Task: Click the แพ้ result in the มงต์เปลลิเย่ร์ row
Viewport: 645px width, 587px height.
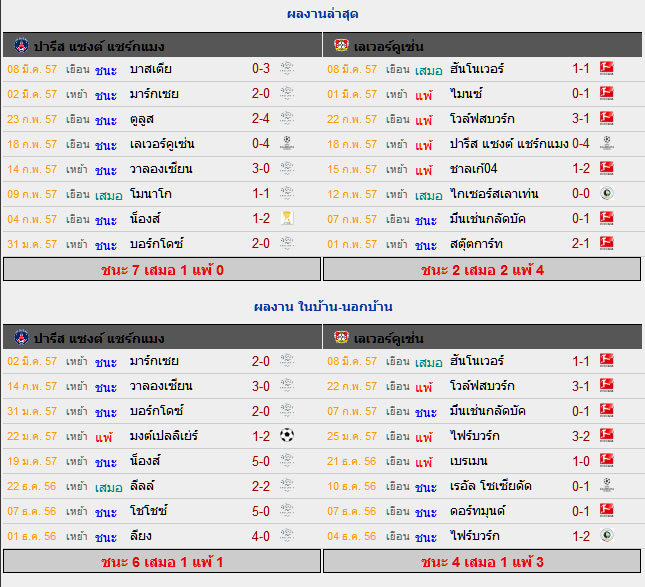Action: (104, 436)
